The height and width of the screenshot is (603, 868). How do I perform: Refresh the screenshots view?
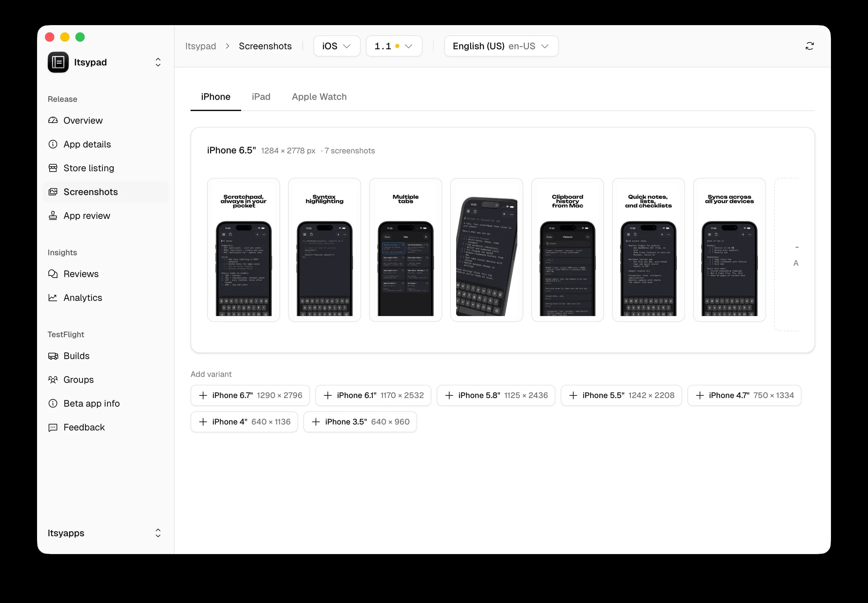pos(809,46)
